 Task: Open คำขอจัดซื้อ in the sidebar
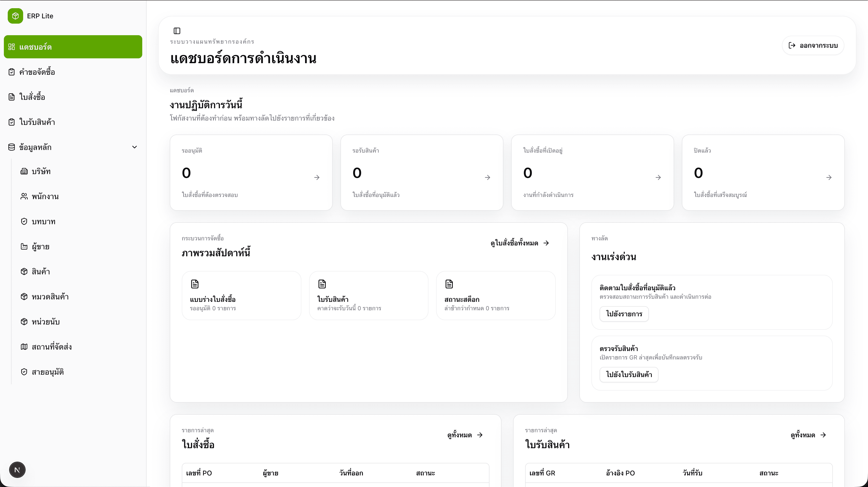(x=37, y=72)
